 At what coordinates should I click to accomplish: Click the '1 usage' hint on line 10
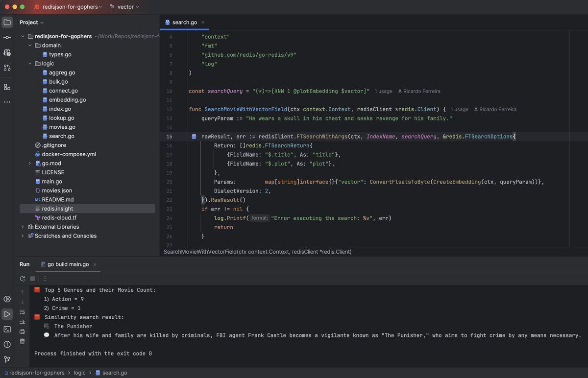384,91
